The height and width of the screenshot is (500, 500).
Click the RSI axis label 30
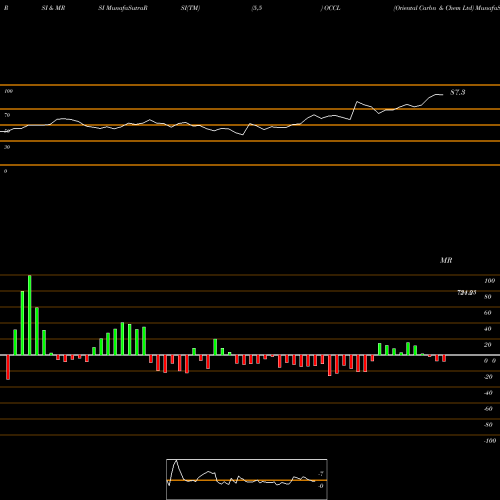click(7, 147)
